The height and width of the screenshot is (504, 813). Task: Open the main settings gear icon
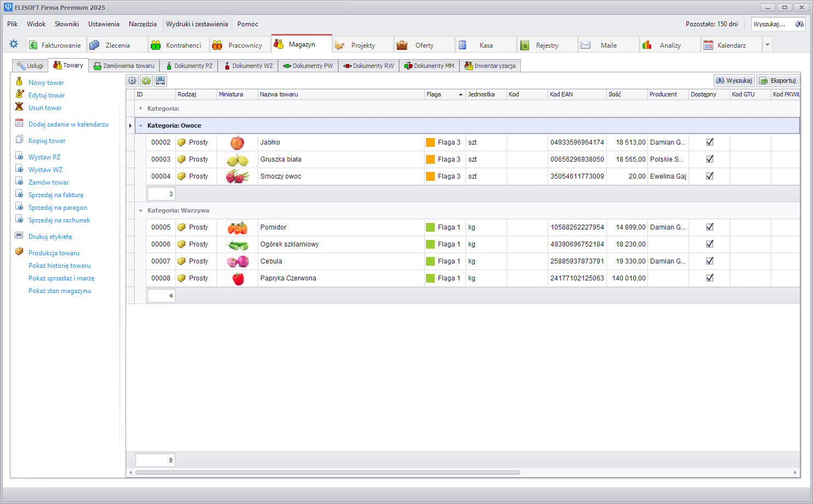[14, 44]
